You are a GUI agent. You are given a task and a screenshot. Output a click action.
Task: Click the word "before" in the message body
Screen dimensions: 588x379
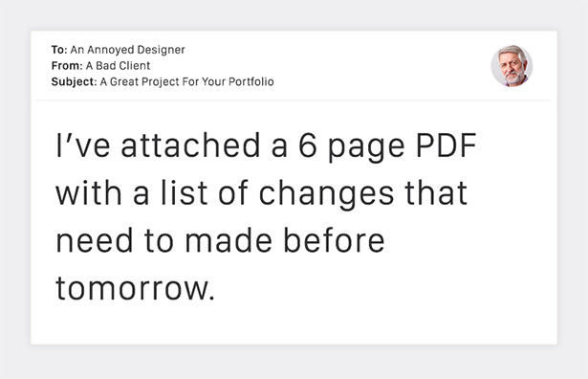pyautogui.click(x=334, y=240)
